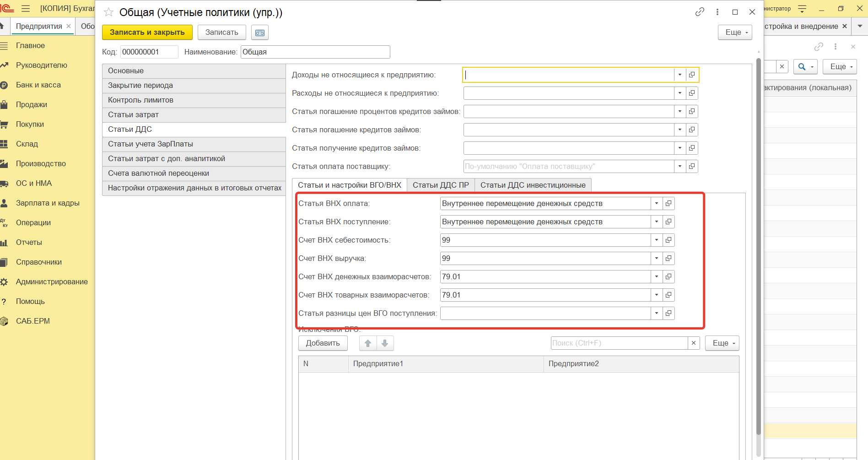Clear the exclusions search field with the X
This screenshot has height=460, width=868.
point(694,343)
